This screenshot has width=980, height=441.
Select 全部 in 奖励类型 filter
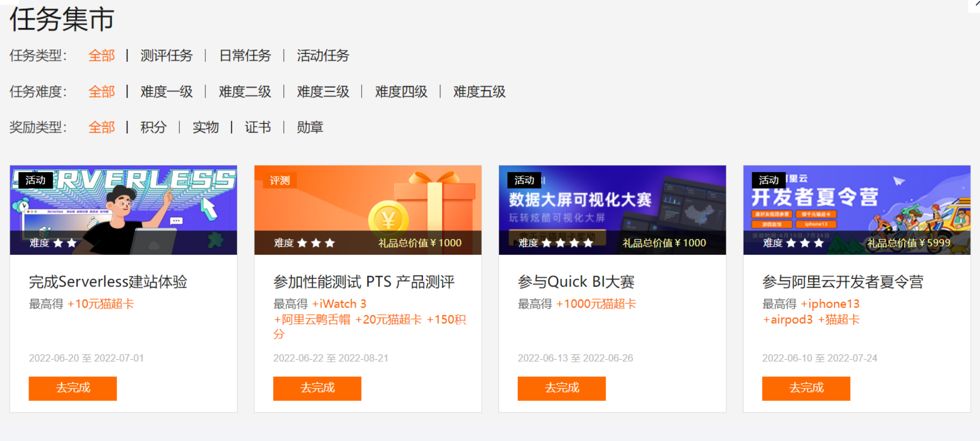102,128
